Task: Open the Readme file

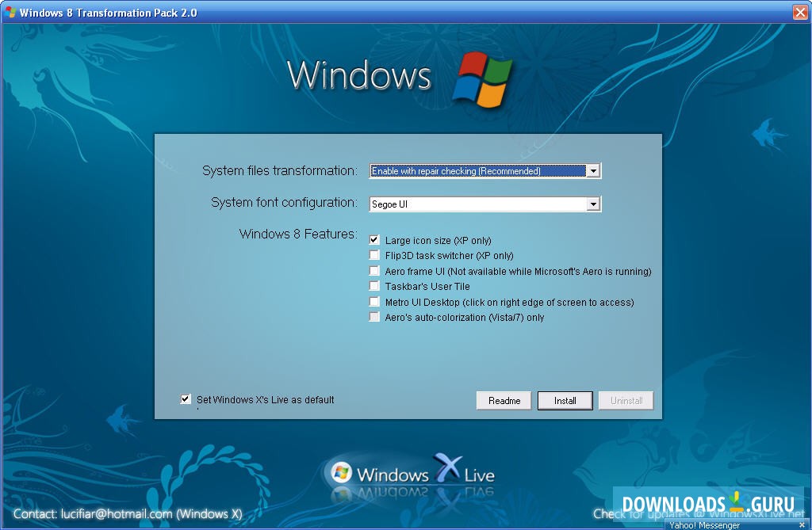Action: point(504,401)
